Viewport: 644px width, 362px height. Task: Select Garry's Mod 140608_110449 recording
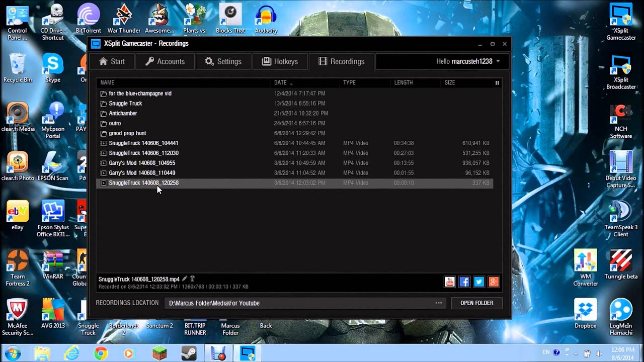pos(294,173)
